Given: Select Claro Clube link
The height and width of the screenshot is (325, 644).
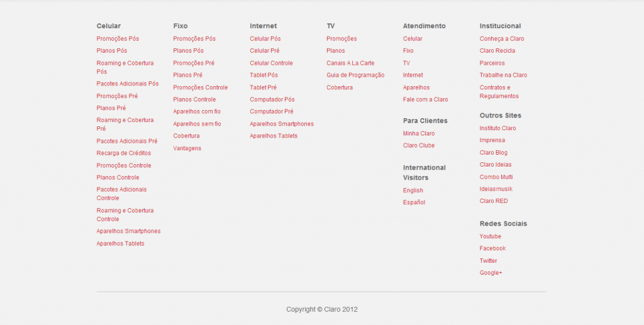Looking at the screenshot, I should pos(419,145).
